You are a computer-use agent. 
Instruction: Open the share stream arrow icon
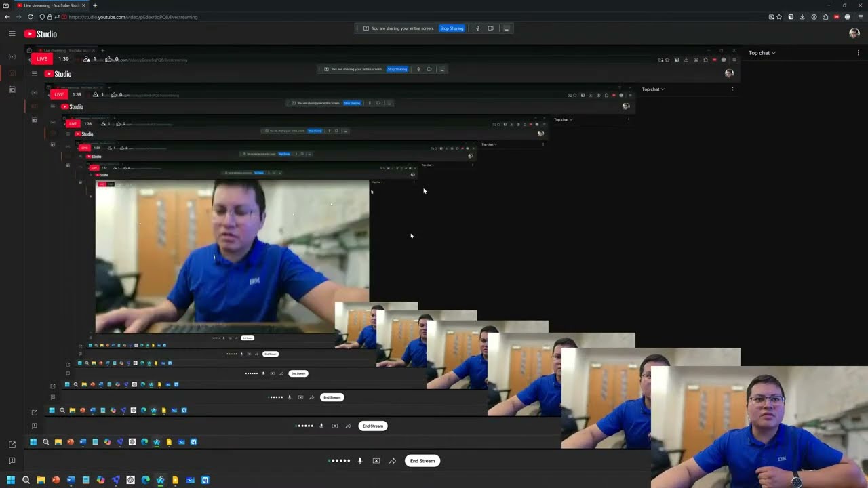click(x=392, y=461)
